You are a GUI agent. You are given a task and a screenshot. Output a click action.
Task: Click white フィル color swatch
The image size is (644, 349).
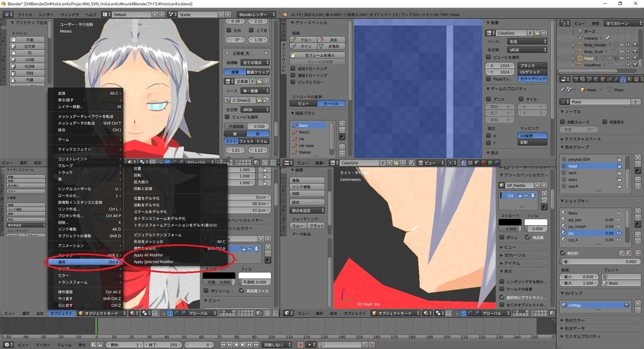click(536, 222)
